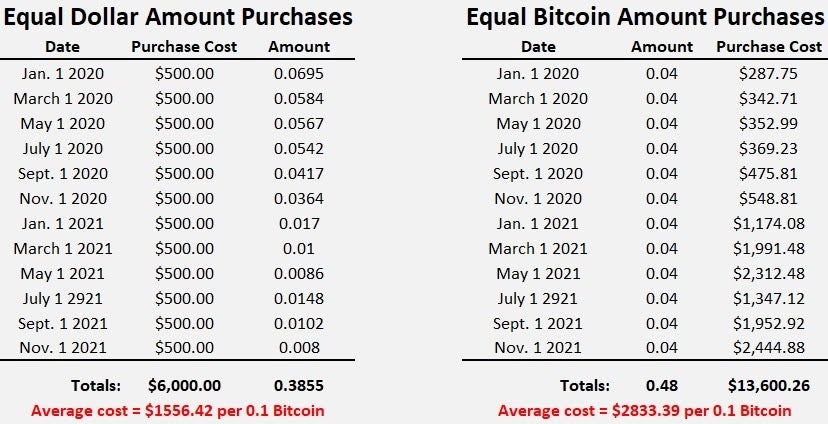This screenshot has height=424, width=828.
Task: Select the 0.0086 amount cell
Action: 299,273
